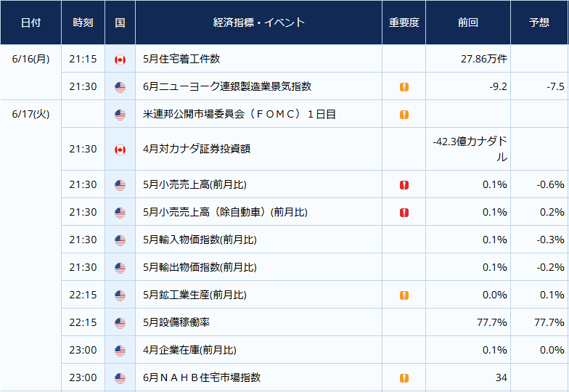
Task: Click forecast -0.2% for 輸出物価指数
Action: click(550, 267)
